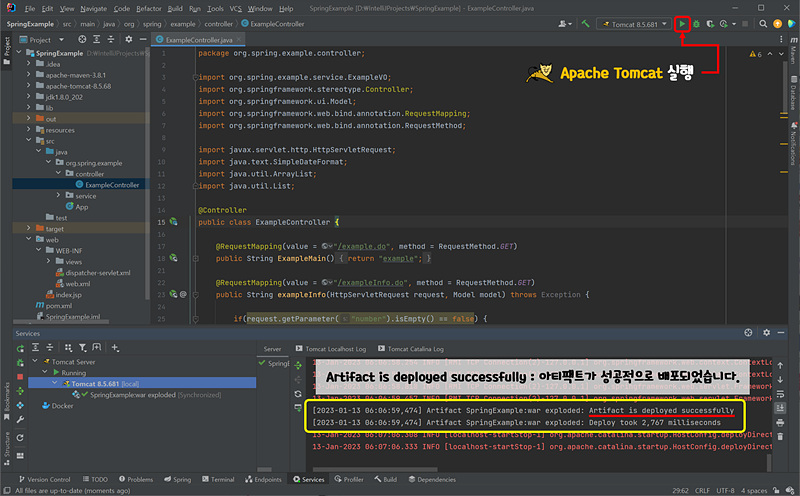This screenshot has height=496, width=800.
Task: Switch to Tomcat Localhost Log tab
Action: (x=331, y=349)
